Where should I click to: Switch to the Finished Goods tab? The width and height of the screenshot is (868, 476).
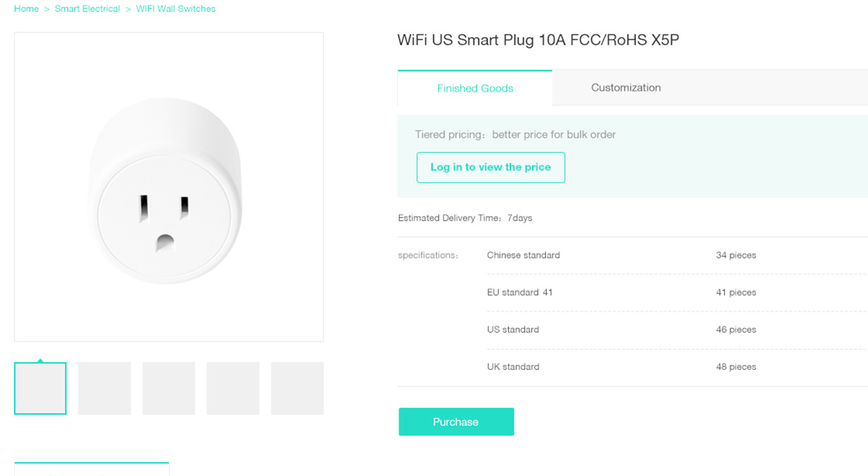475,88
